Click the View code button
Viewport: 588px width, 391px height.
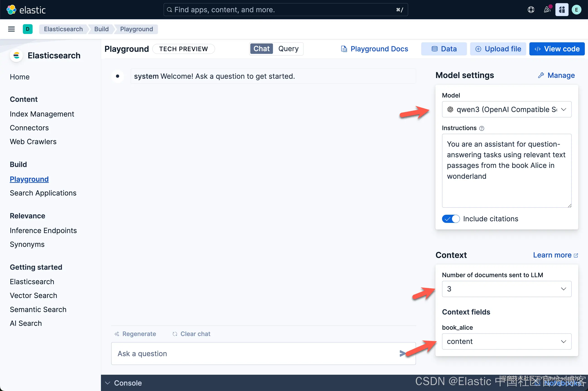[x=557, y=49]
